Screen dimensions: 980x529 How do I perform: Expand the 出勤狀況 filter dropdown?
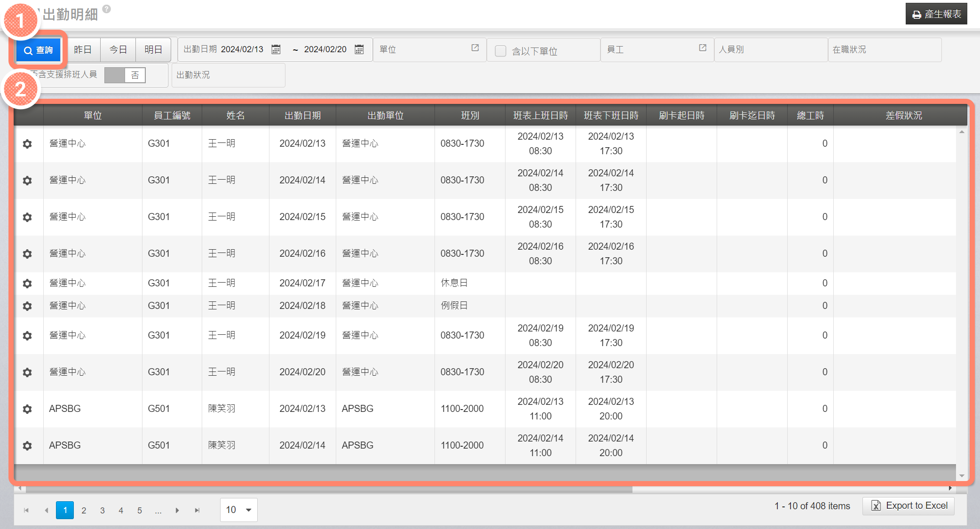coord(228,75)
